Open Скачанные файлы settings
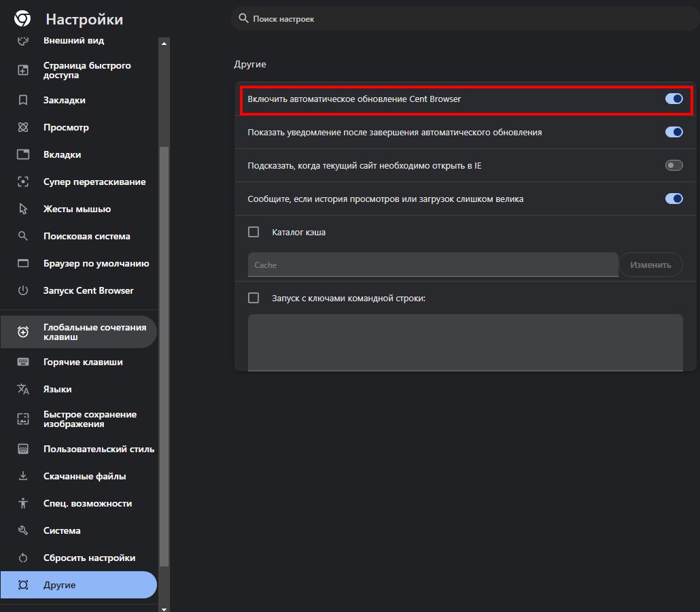 pyautogui.click(x=79, y=476)
